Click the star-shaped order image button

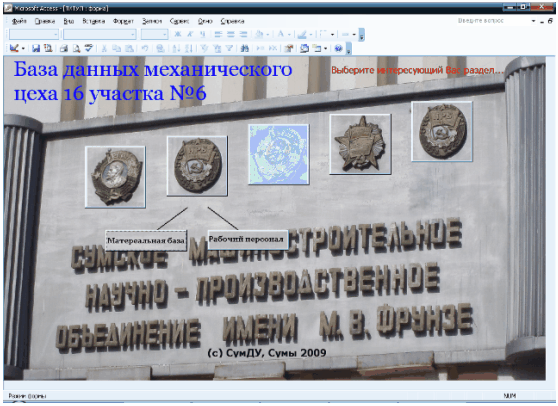(360, 144)
